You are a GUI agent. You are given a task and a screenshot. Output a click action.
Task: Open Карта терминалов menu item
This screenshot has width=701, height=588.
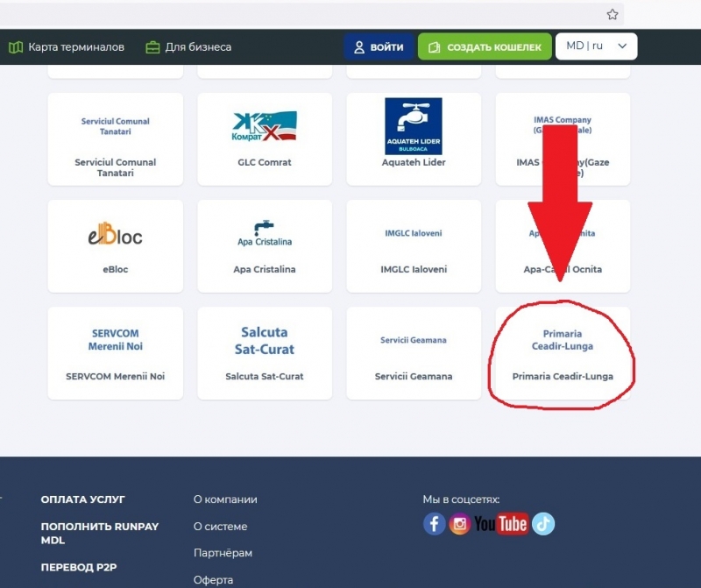pos(67,46)
